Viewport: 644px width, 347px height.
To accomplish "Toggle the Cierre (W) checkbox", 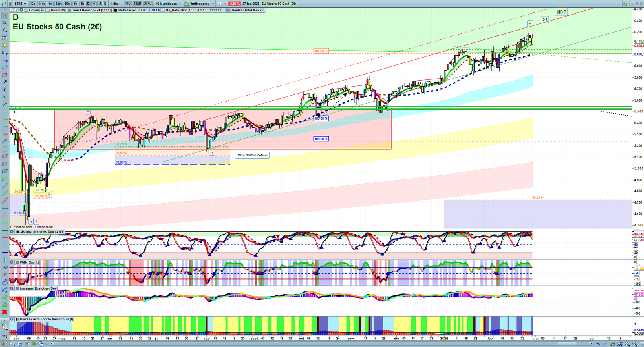I will [x=48, y=10].
